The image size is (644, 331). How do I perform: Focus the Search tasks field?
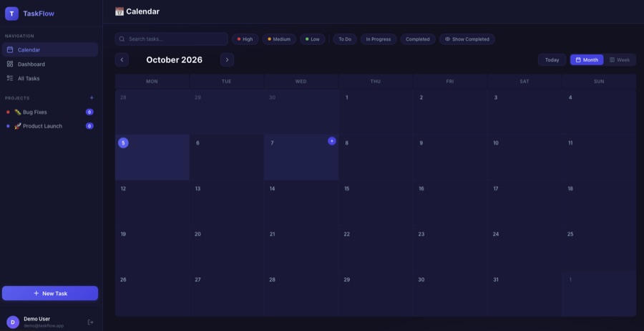coord(171,39)
